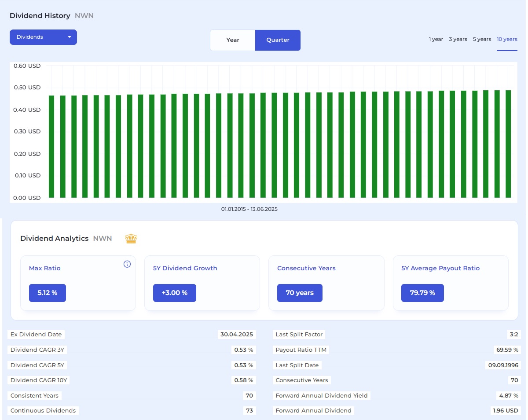Viewport: 528px width, 420px height.
Task: Click the 0.58 % CAGR value
Action: (244, 380)
